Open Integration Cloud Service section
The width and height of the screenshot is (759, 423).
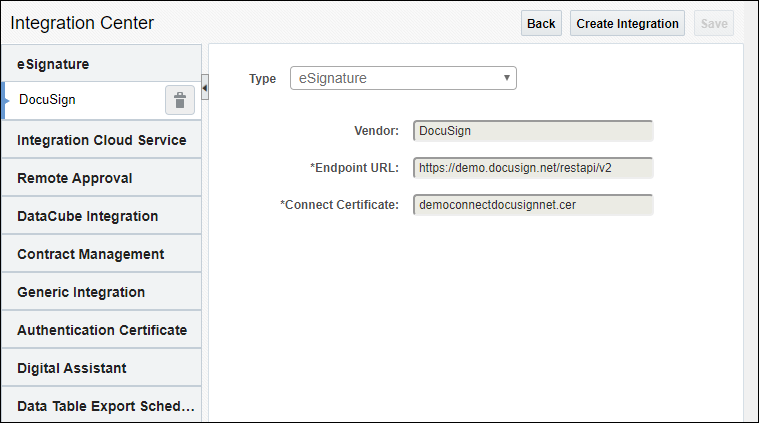pos(101,140)
